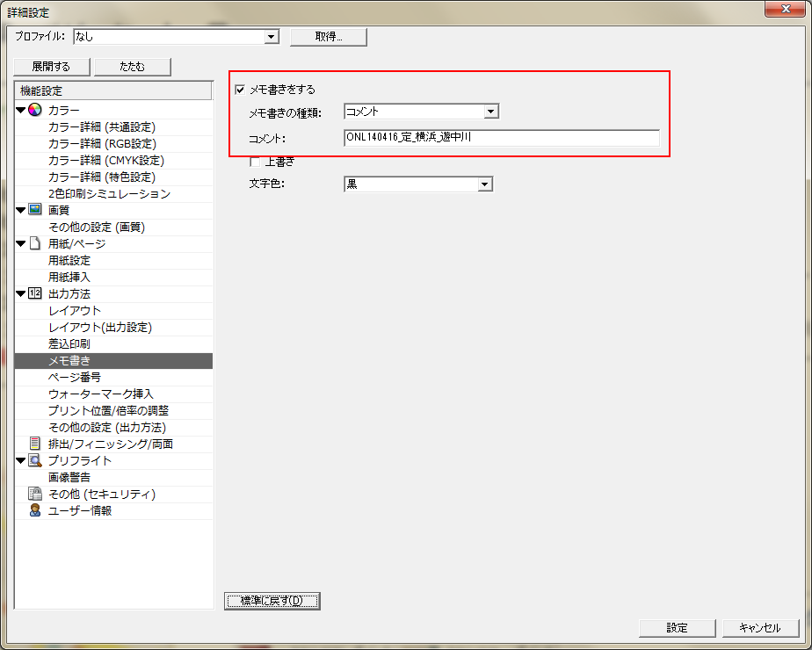The image size is (812, 650).
Task: Click the コメント text input field
Action: [x=501, y=138]
